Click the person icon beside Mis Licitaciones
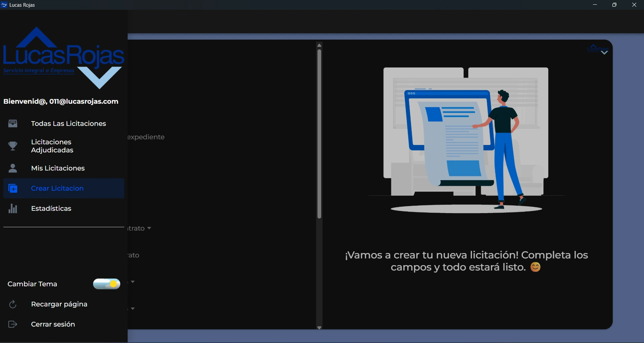 [x=13, y=168]
